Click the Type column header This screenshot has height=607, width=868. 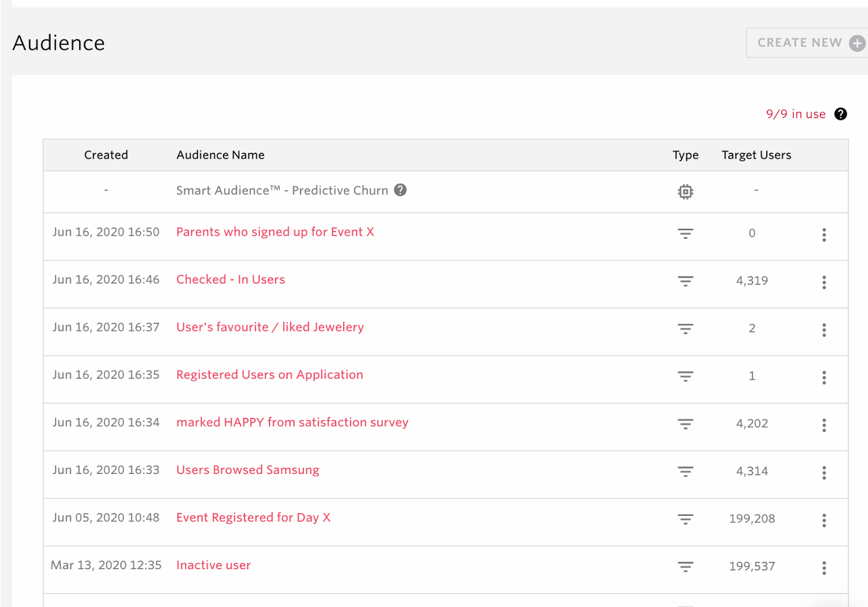tap(686, 155)
